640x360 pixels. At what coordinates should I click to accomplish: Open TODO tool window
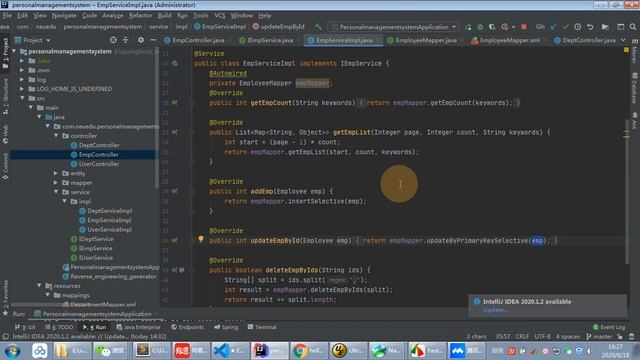(60, 327)
